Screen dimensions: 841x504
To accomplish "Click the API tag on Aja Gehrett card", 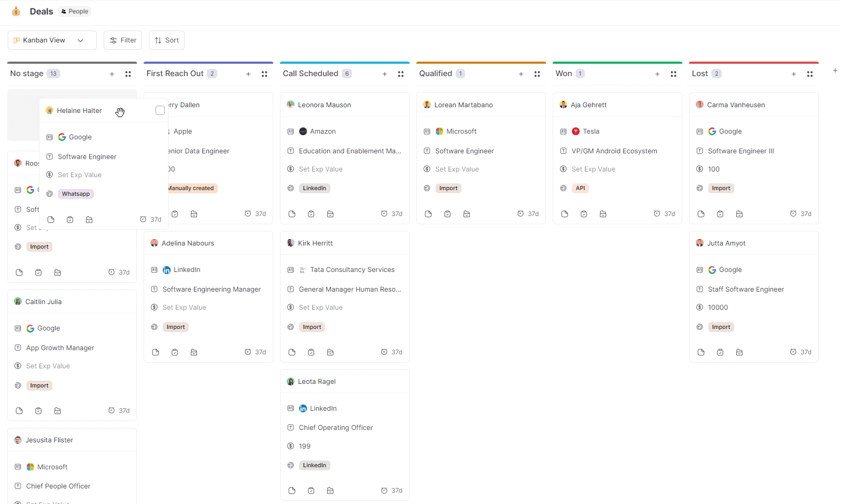I will pyautogui.click(x=580, y=188).
